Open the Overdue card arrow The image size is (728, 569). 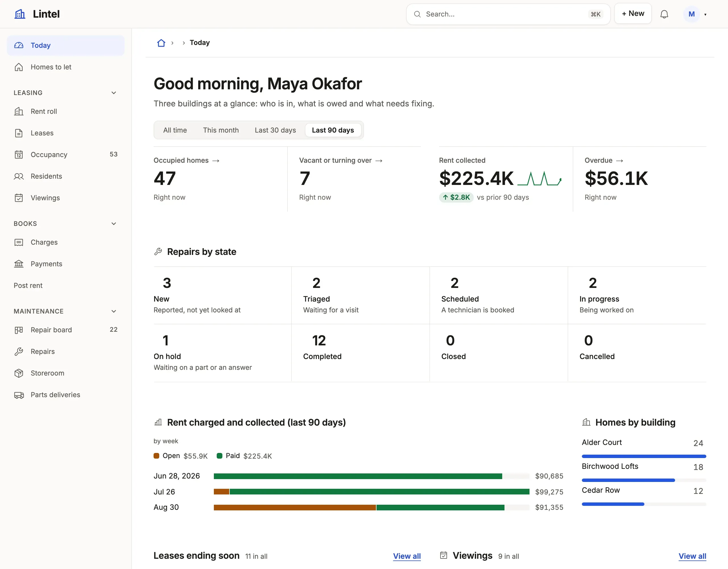620,161
